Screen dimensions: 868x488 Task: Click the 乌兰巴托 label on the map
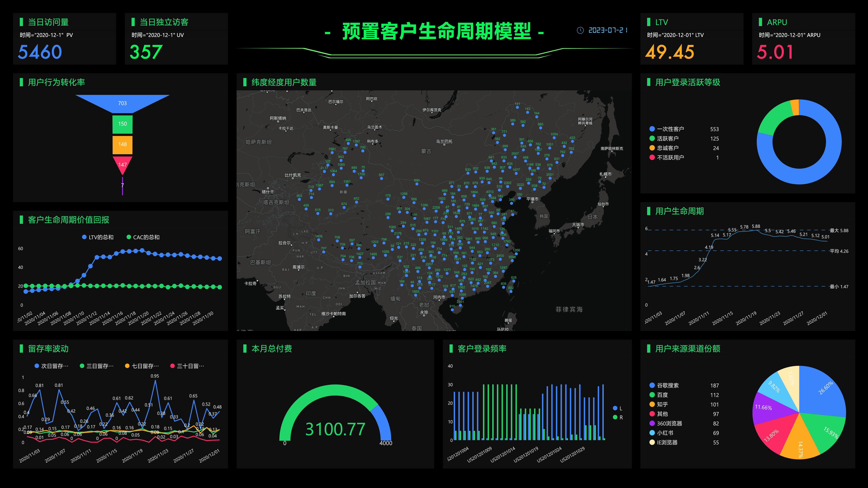[x=444, y=141]
